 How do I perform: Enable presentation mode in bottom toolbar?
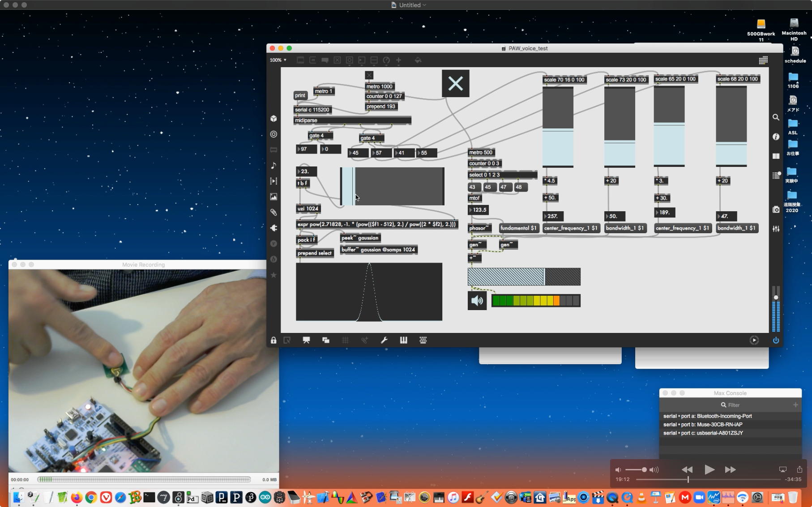(306, 341)
